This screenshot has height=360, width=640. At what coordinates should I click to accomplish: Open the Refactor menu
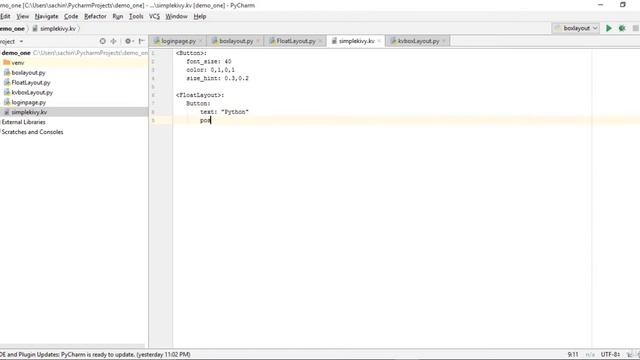[x=95, y=16]
